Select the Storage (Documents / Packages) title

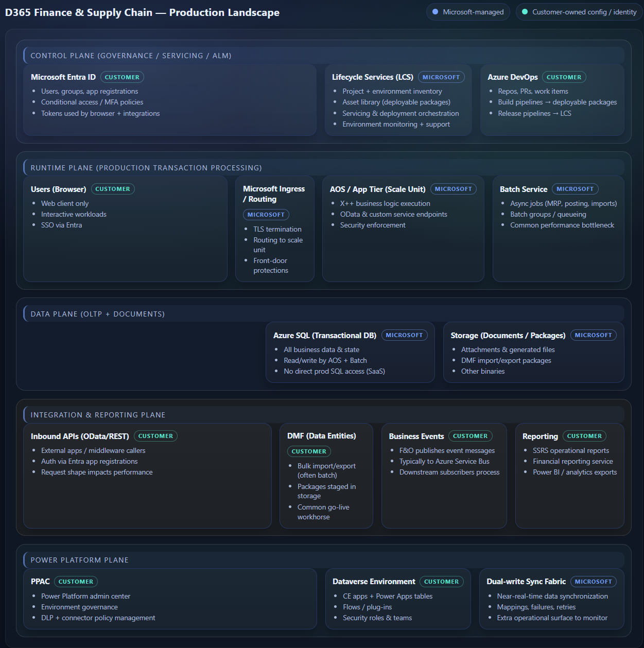[x=508, y=336]
